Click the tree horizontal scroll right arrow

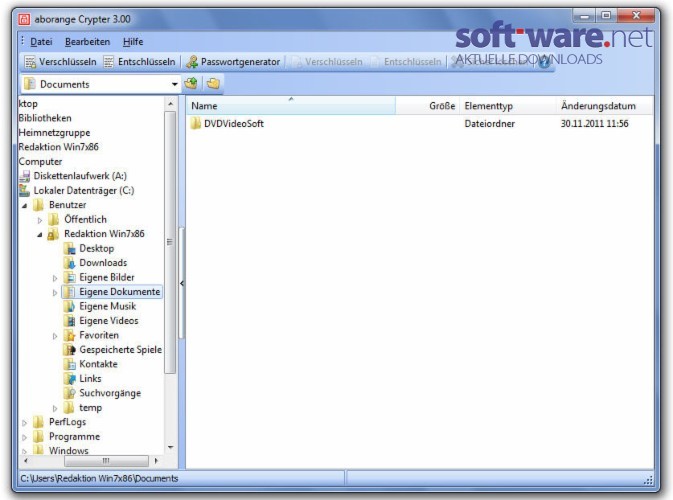coord(156,461)
